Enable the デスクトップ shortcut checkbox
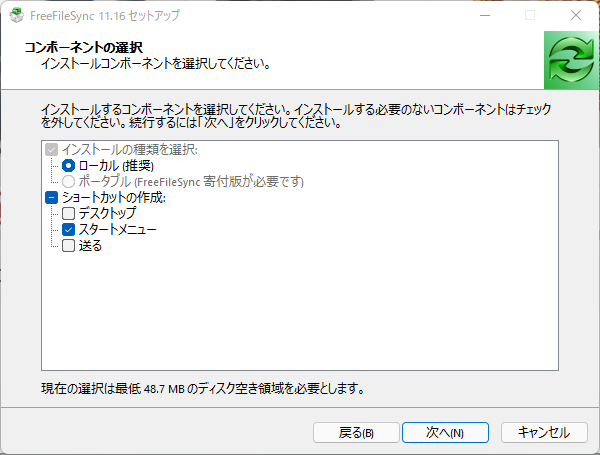600x455 pixels. point(68,214)
